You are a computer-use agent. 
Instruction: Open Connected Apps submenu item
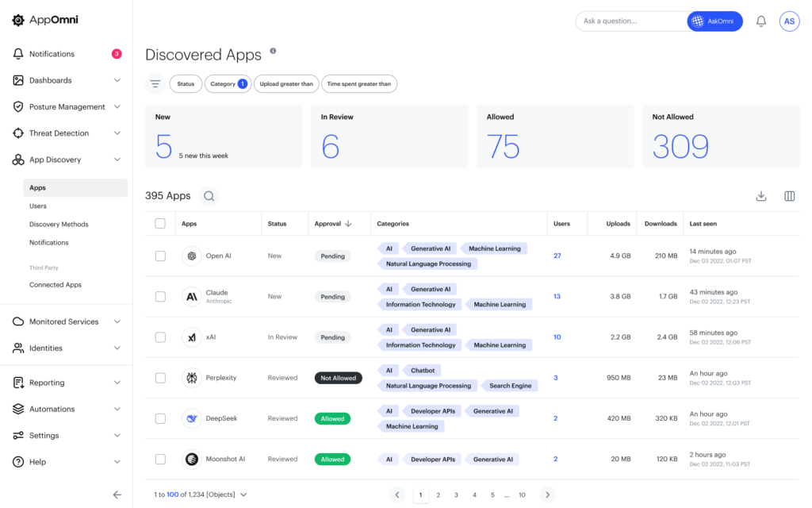[56, 285]
